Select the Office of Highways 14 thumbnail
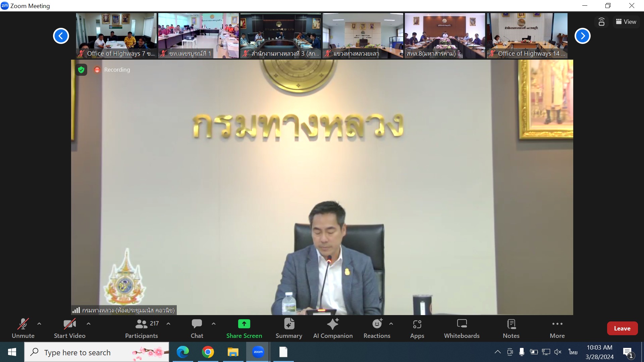This screenshot has width=644, height=362. 527,36
